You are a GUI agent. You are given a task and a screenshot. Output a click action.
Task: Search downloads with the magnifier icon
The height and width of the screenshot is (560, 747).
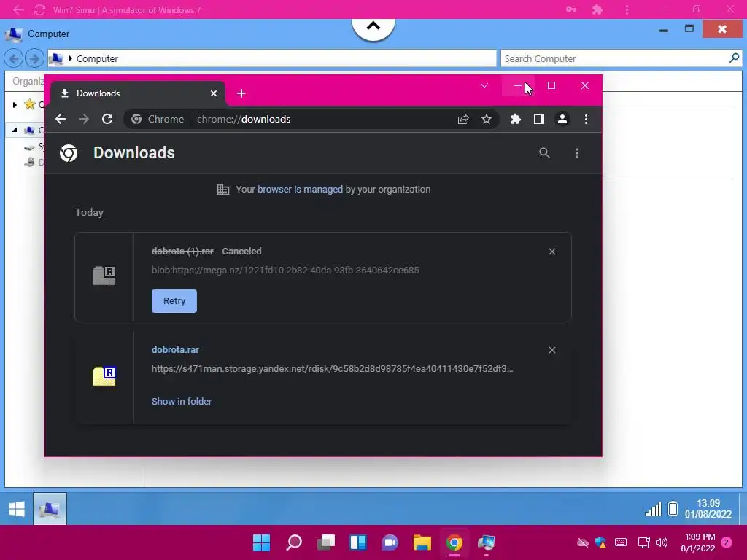pos(544,153)
